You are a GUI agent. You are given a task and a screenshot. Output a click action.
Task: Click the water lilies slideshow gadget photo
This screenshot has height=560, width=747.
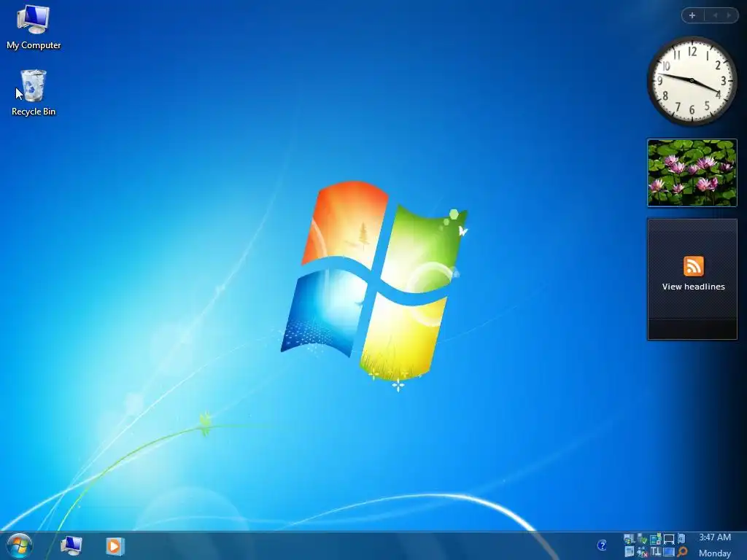(692, 173)
